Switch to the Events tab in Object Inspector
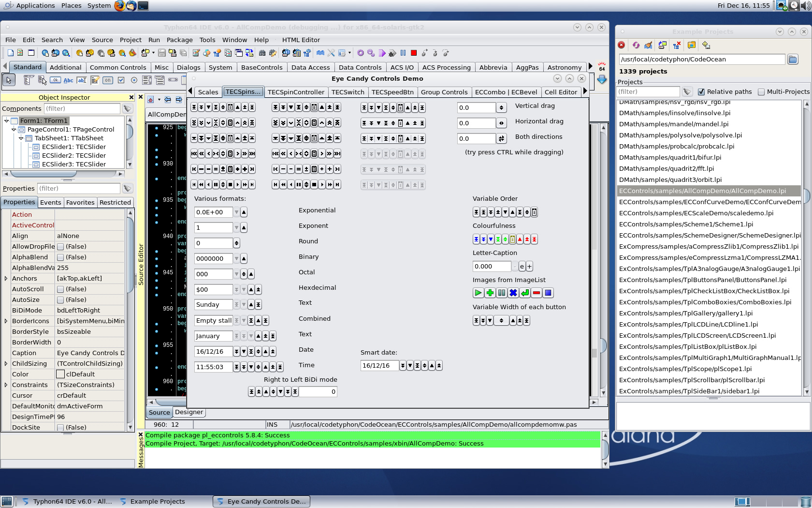 (50, 203)
